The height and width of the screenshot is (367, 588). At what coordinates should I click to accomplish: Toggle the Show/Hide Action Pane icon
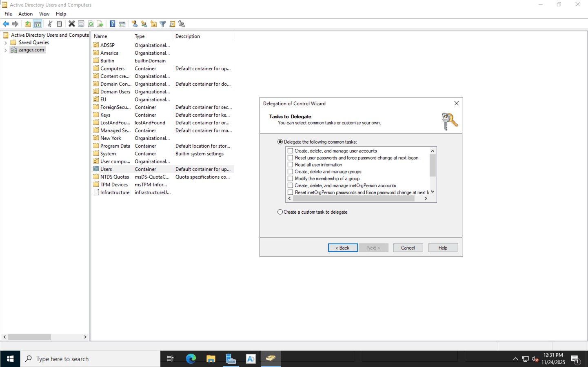[122, 24]
